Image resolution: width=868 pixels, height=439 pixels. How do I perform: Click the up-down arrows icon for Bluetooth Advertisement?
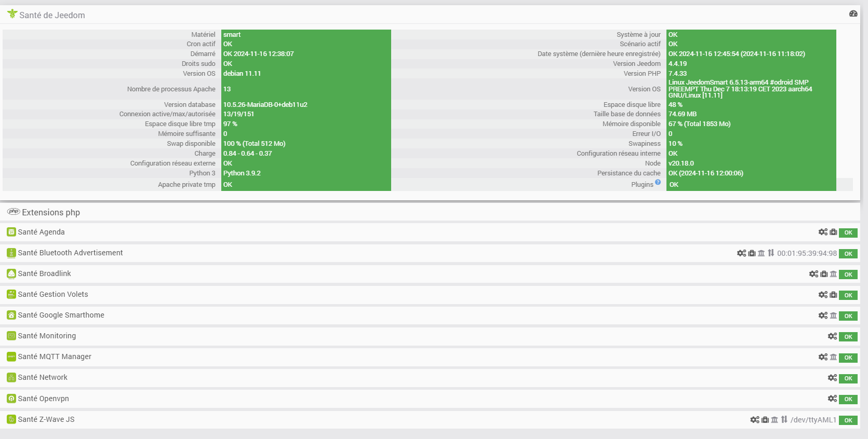coord(771,253)
